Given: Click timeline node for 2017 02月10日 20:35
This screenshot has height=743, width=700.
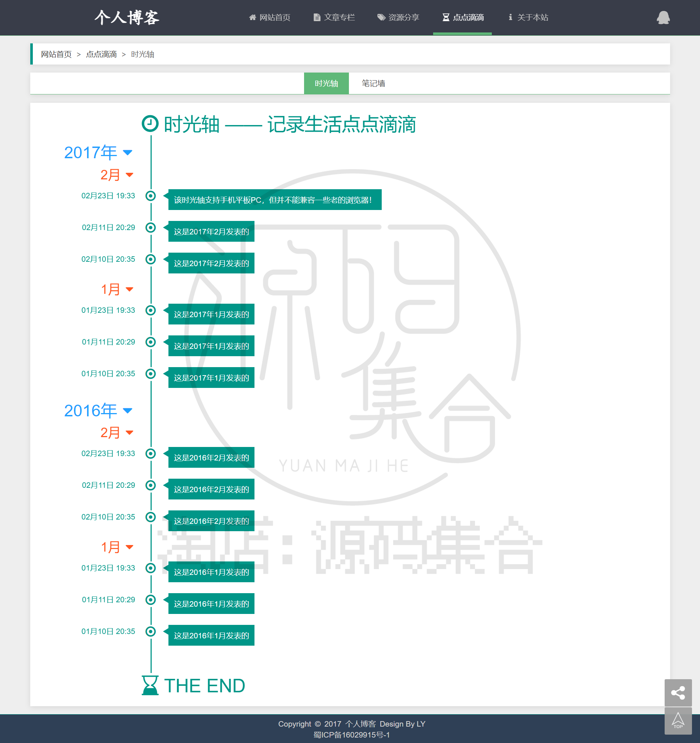Looking at the screenshot, I should click(x=151, y=259).
